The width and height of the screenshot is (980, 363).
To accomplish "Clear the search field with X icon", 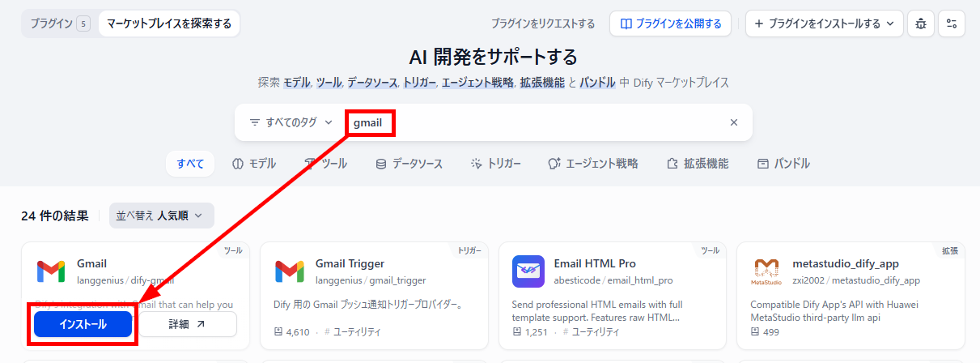I will pyautogui.click(x=734, y=122).
